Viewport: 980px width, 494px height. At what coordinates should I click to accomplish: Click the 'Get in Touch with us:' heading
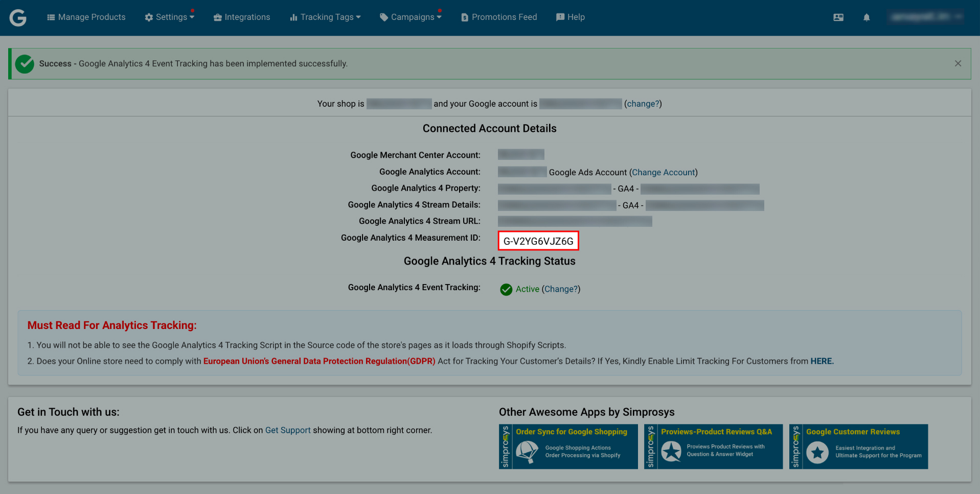click(x=69, y=412)
